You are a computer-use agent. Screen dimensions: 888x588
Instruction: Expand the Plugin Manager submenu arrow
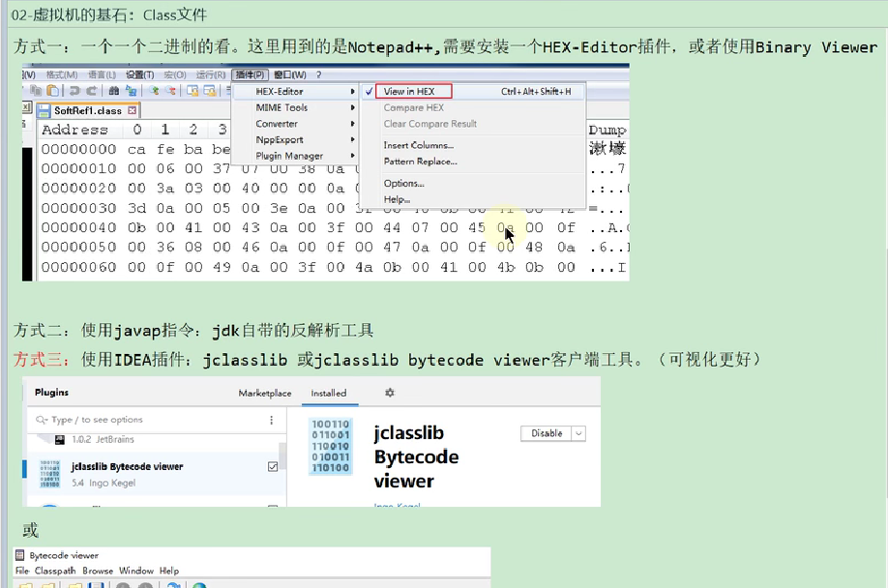[x=352, y=156]
